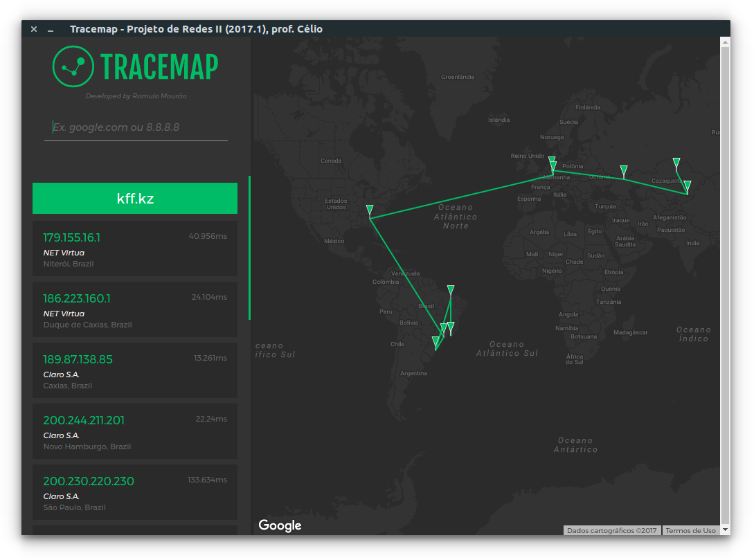
Task: Click the map marker over the United States
Action: tap(369, 210)
